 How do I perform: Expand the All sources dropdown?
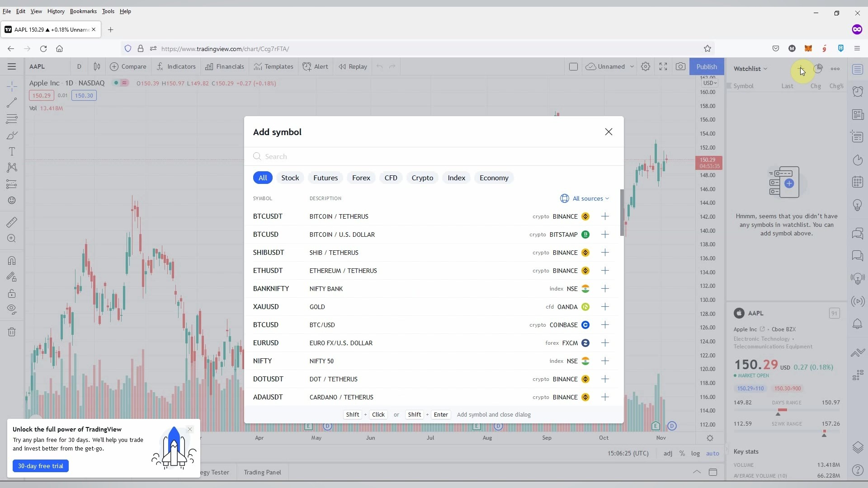pos(585,198)
